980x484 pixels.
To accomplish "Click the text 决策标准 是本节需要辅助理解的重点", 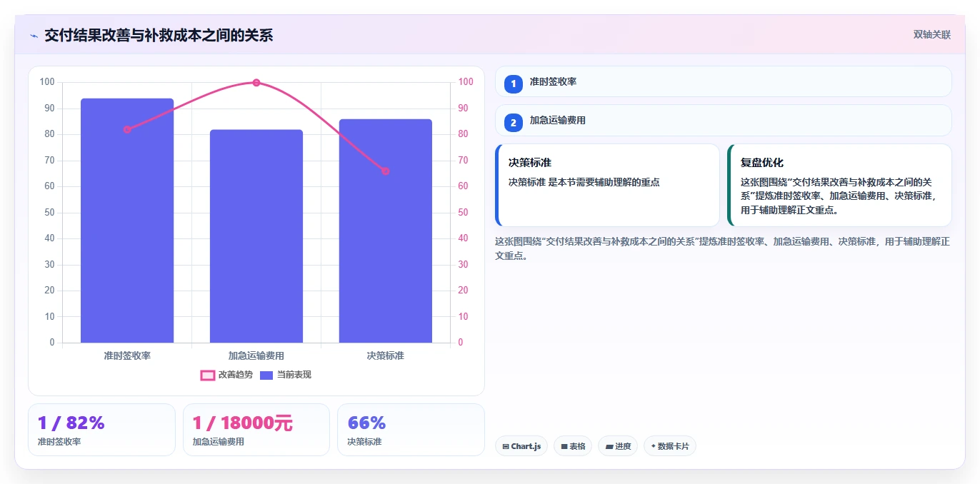I will (x=584, y=182).
